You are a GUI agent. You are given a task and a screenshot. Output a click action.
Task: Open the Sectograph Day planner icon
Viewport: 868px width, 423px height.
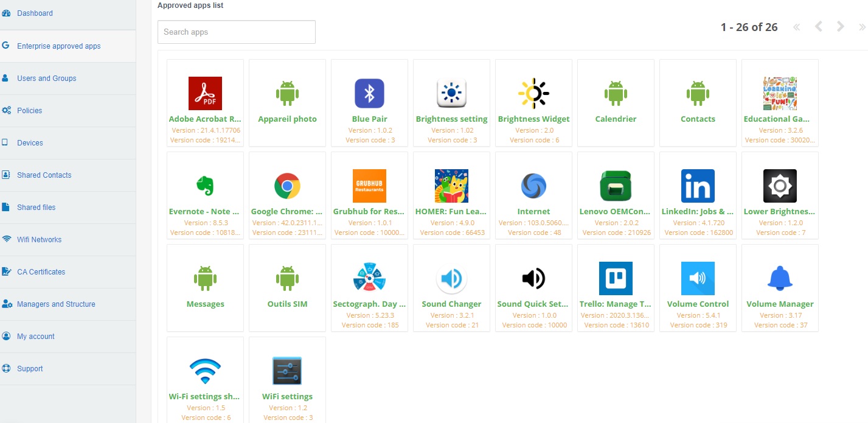click(369, 278)
